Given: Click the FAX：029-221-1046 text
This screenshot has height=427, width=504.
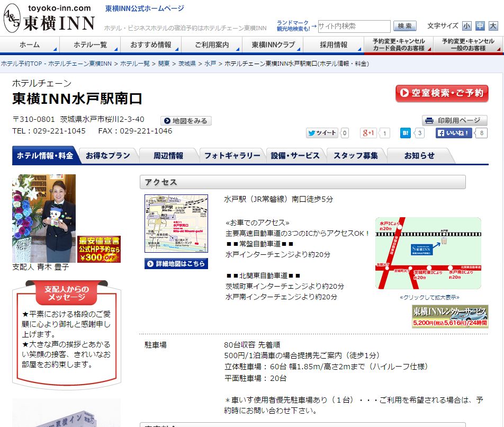Looking at the screenshot, I should pos(136,131).
